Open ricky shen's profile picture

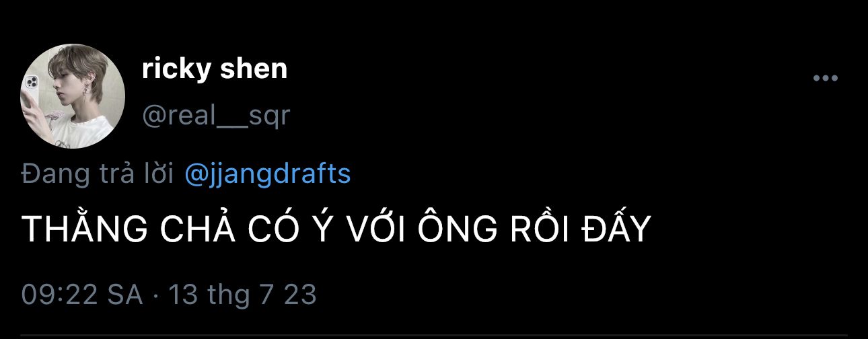73,96
